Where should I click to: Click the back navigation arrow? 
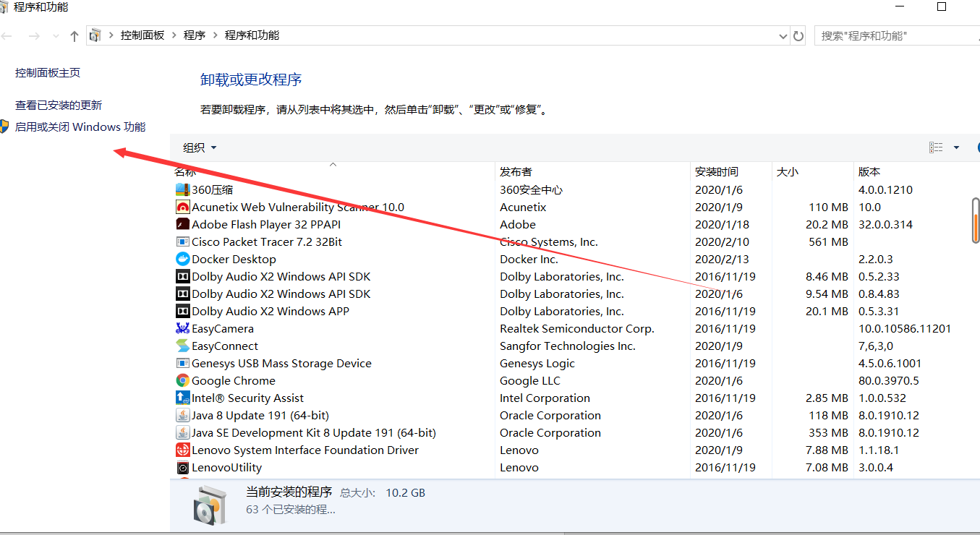tap(7, 35)
